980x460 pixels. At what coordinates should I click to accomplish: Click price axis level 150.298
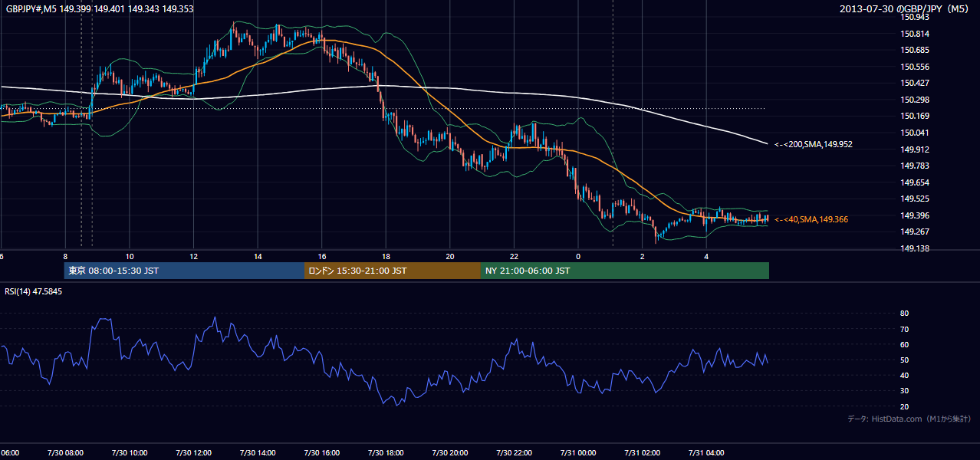click(914, 100)
